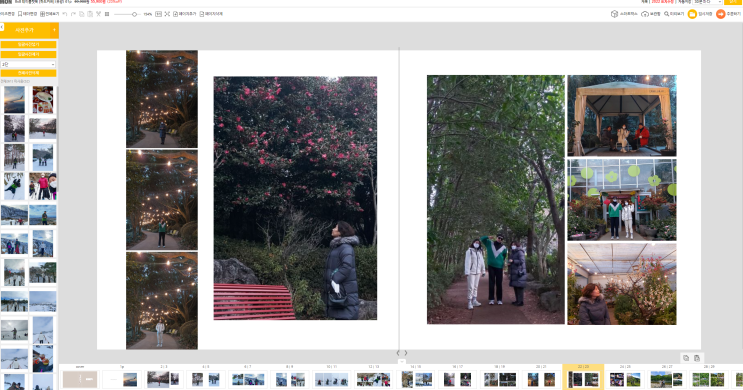Click the paste clipboard icon in the top toolbar
The width and height of the screenshot is (743, 390).
point(90,14)
